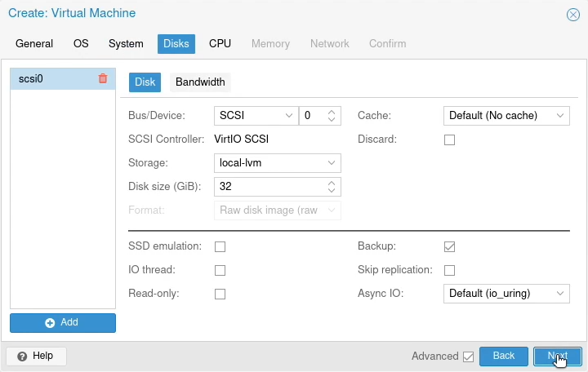Click the Add disk button
This screenshot has height=372, width=588.
pyautogui.click(x=63, y=323)
